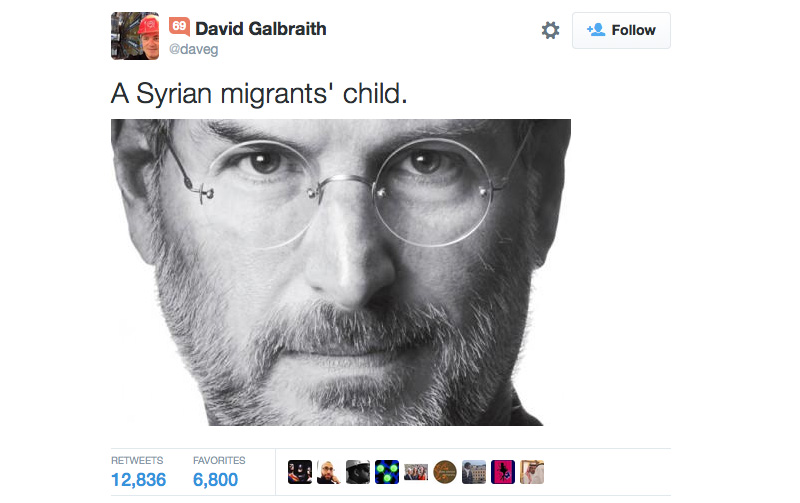The height and width of the screenshot is (503, 800).
Task: Click the bearded man with glasses avatar
Action: (x=329, y=472)
